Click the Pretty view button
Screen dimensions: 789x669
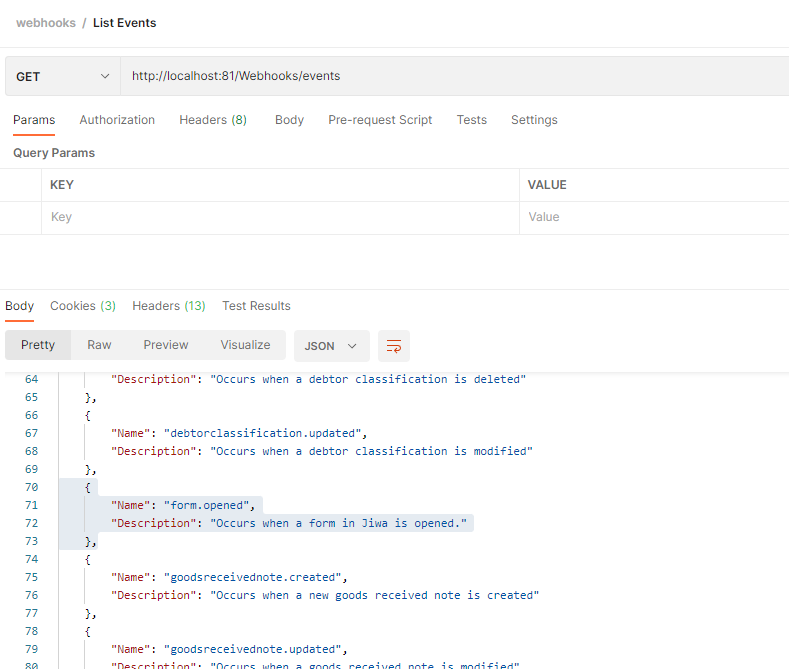point(38,345)
